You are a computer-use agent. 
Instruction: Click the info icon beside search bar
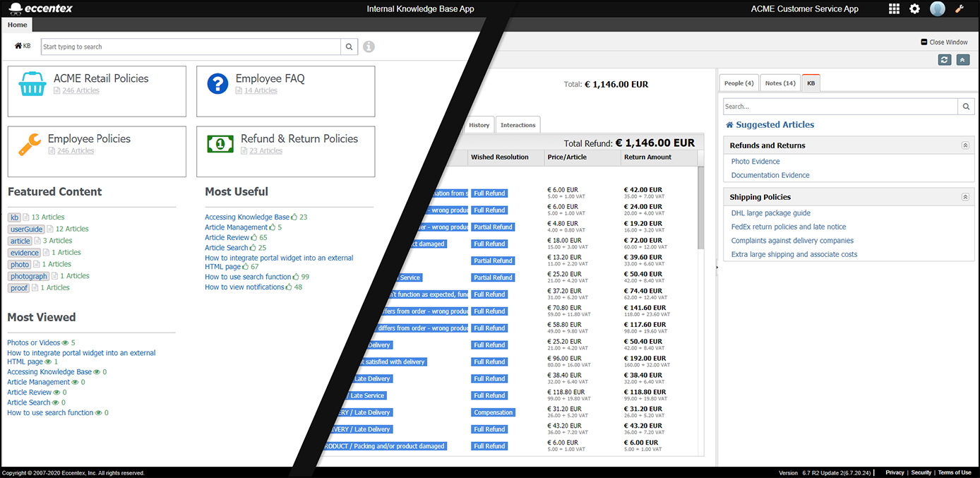click(369, 47)
